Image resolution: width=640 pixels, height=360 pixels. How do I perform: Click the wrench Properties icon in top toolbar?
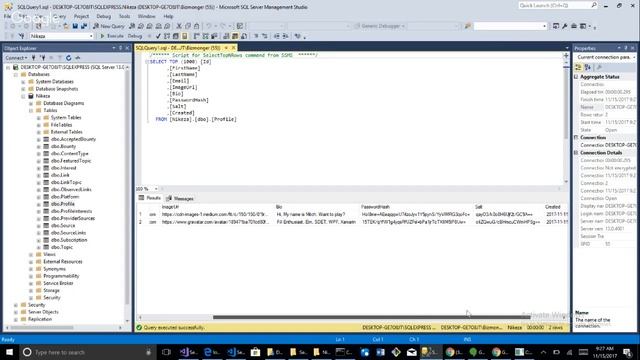[564, 26]
